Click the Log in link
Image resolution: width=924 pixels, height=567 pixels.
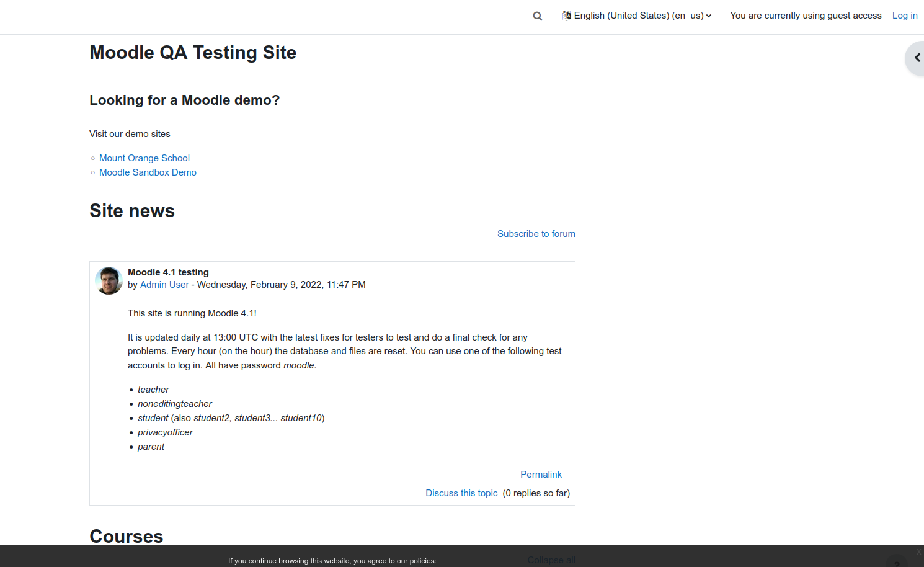pos(905,16)
